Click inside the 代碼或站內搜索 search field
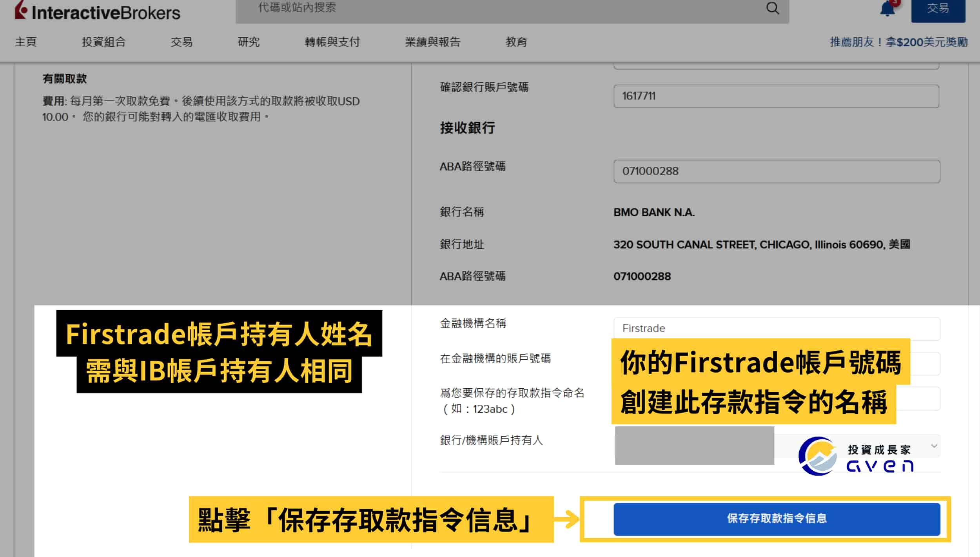This screenshot has height=557, width=980. pos(510,9)
